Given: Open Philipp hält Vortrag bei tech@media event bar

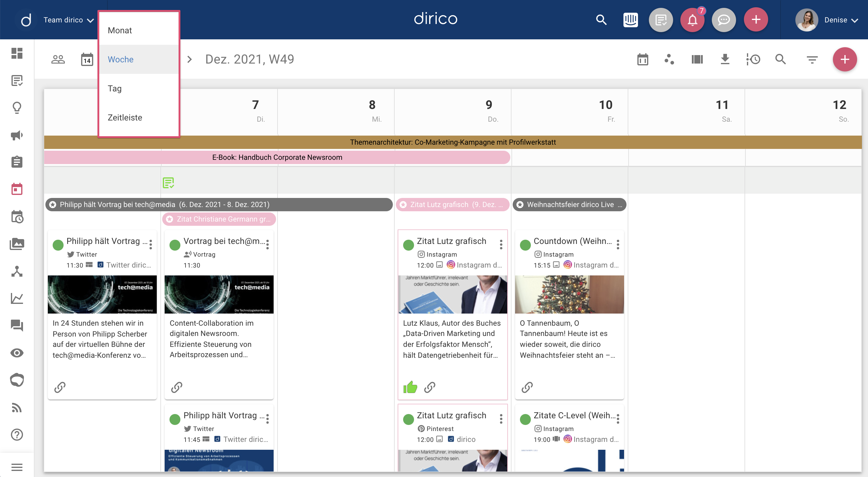Looking at the screenshot, I should pos(219,205).
